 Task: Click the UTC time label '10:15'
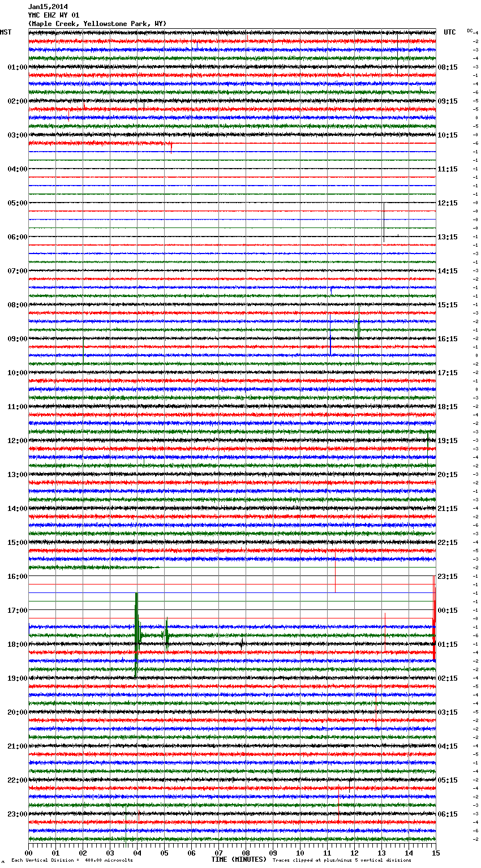448,135
